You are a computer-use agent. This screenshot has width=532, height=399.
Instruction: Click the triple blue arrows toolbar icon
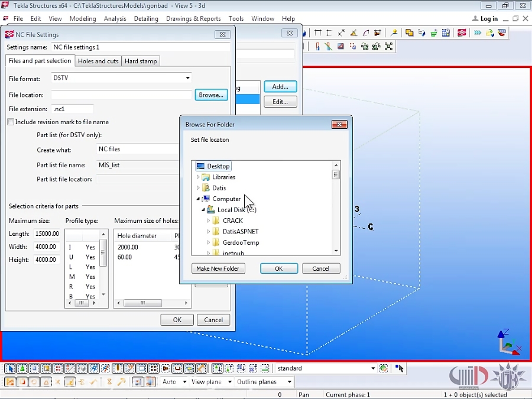(x=478, y=33)
